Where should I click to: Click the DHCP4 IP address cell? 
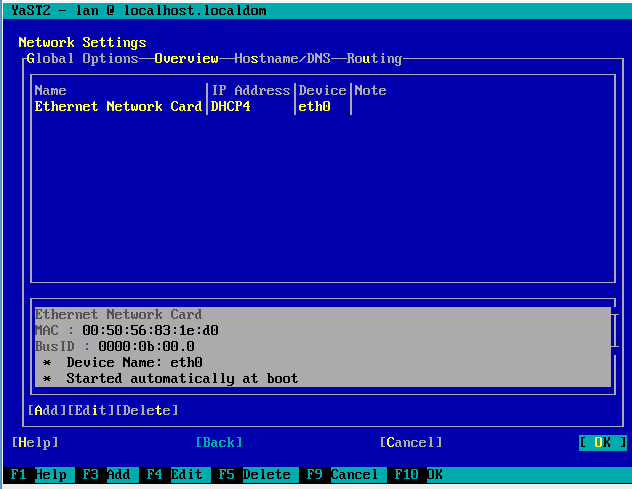[x=230, y=106]
